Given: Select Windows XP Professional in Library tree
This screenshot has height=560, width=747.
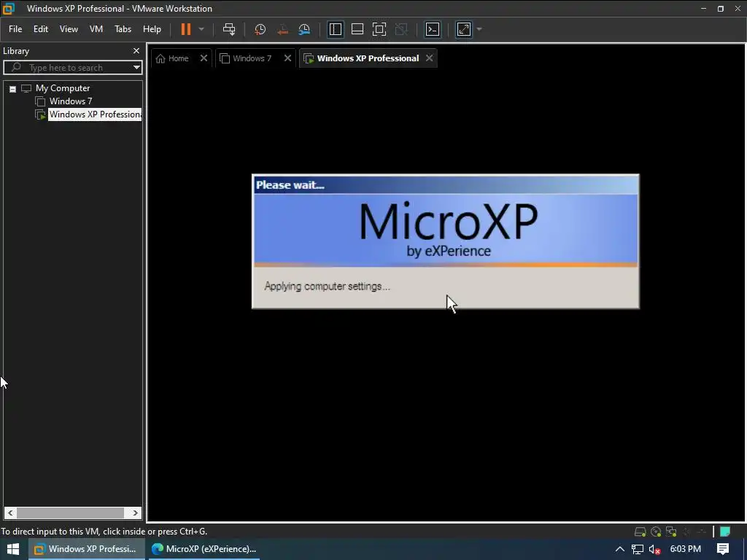Looking at the screenshot, I should click(95, 114).
